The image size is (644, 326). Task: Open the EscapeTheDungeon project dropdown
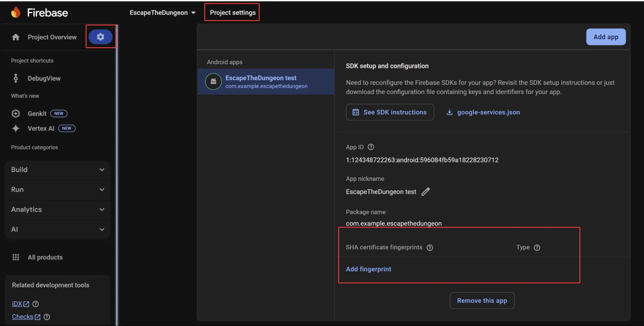click(162, 13)
